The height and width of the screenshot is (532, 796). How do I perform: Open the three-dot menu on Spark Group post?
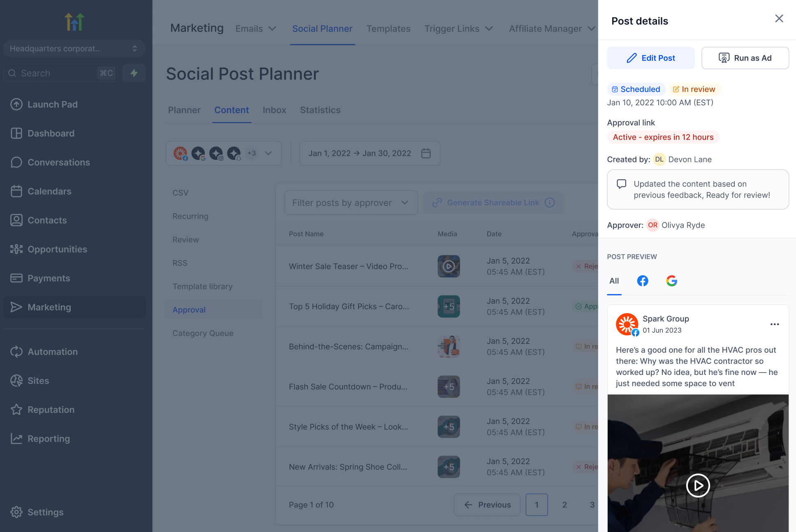[775, 324]
